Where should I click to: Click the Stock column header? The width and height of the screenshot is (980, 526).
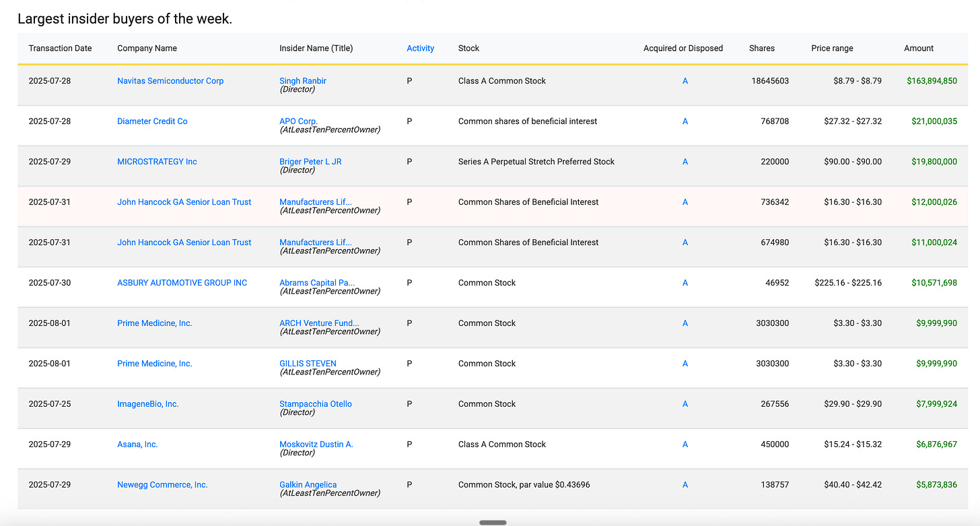468,48
